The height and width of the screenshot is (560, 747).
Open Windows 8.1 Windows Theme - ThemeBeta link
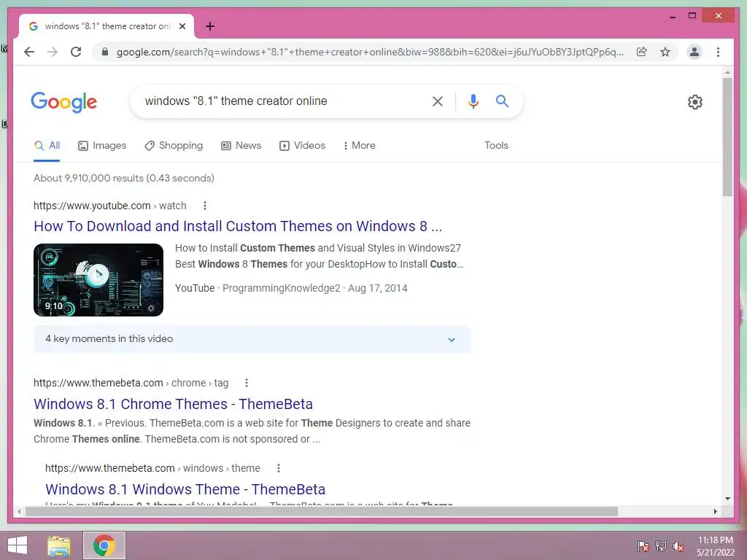click(185, 489)
